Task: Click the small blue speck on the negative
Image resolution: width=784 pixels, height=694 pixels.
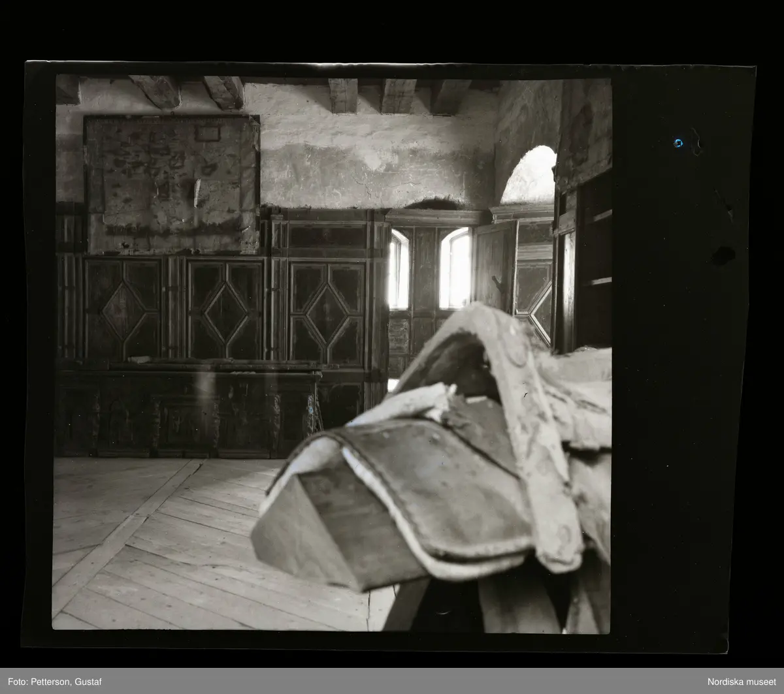Action: 678,143
